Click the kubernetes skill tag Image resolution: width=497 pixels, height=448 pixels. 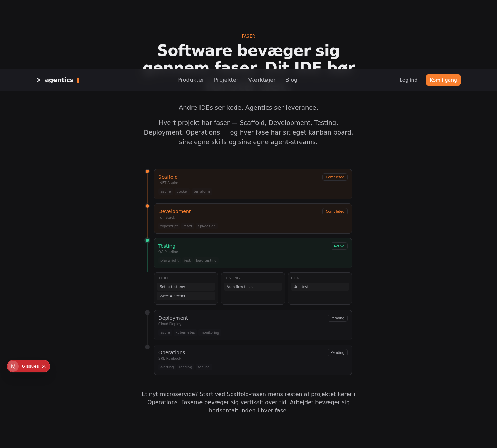click(185, 333)
